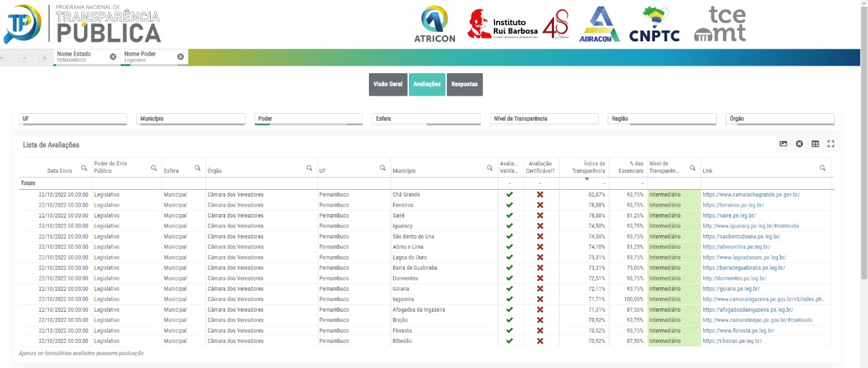868x368 pixels.
Task: Search in Nível de Transparência column
Action: (692, 167)
